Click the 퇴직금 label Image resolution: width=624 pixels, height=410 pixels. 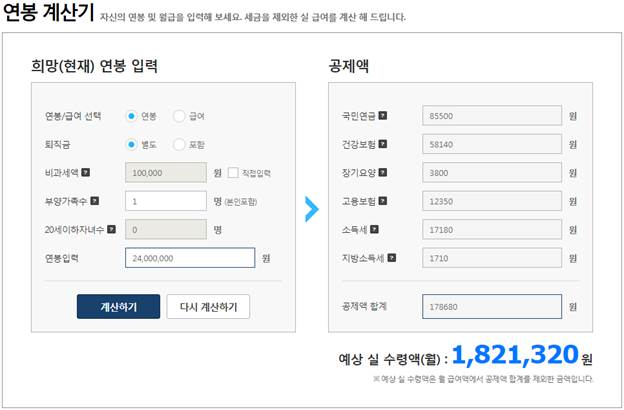[x=57, y=144]
